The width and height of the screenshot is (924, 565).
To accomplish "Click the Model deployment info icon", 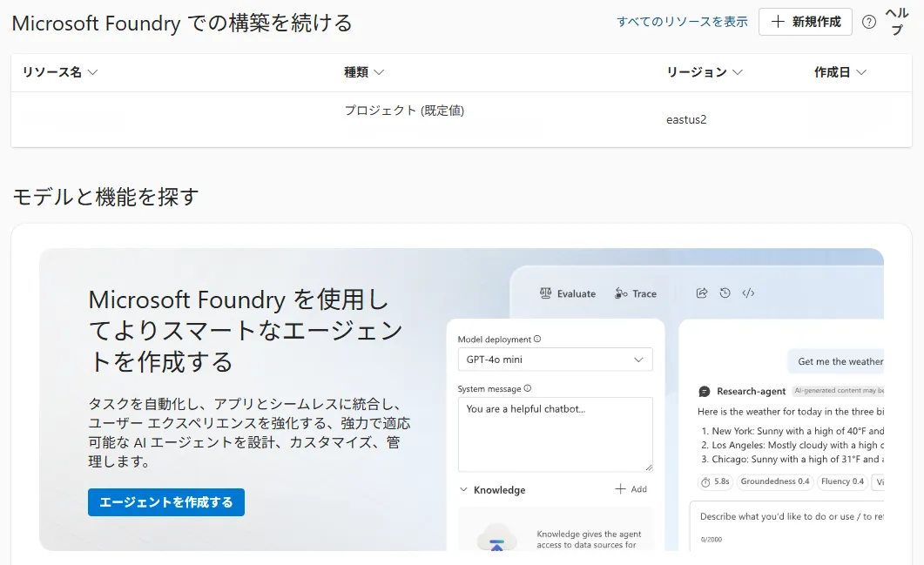I will (536, 339).
